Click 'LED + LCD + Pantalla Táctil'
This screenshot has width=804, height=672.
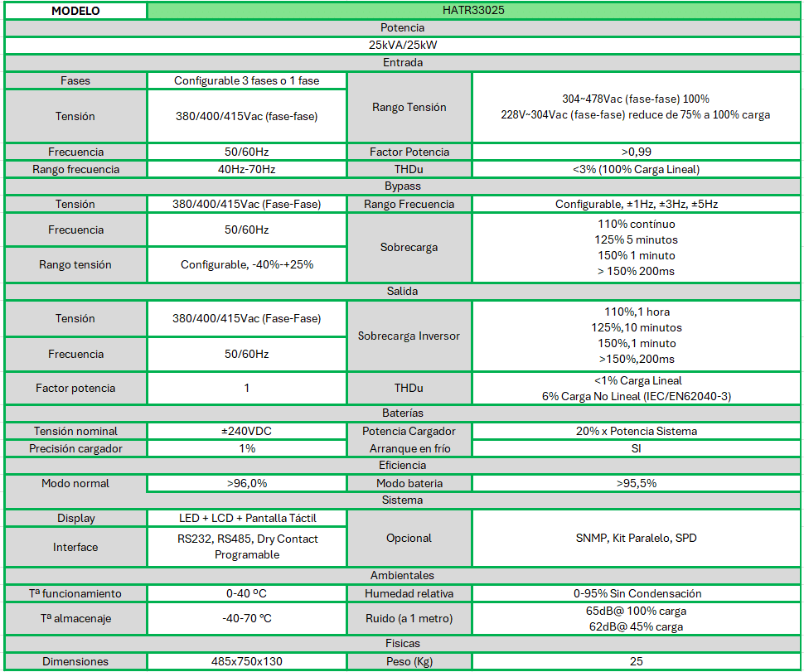point(247,518)
